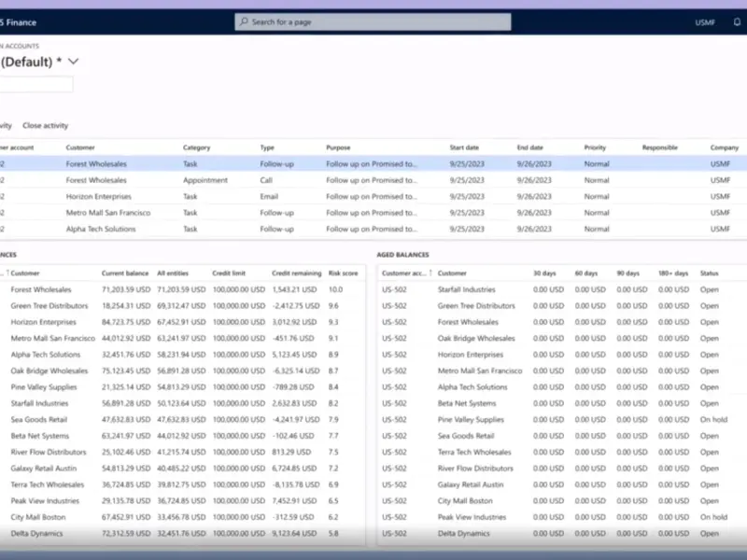Click the Status column header in aged balances
This screenshot has width=747, height=560.
point(709,273)
